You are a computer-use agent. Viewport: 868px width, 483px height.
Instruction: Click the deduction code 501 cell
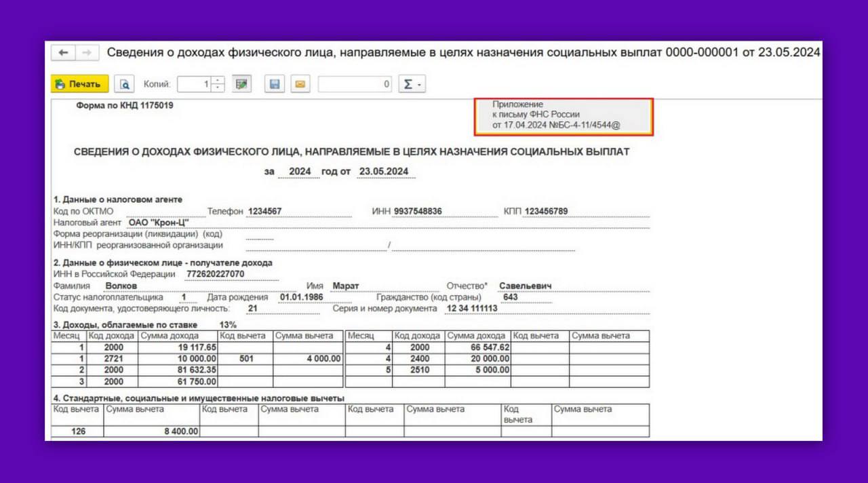click(245, 358)
